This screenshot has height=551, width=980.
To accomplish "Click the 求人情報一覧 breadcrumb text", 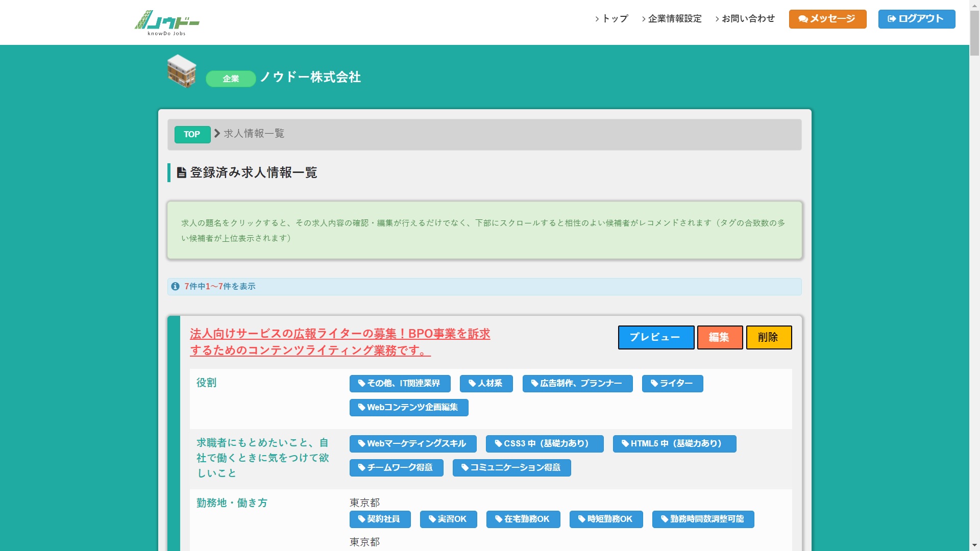I will (x=254, y=134).
